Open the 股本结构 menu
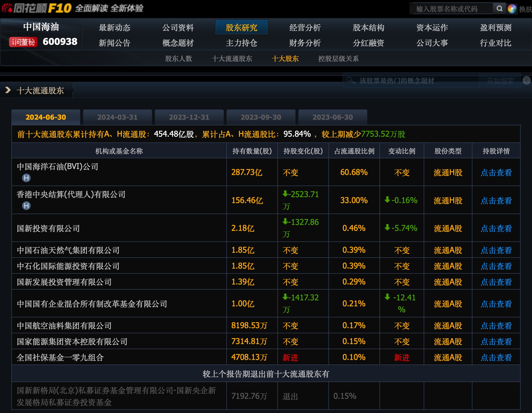 pos(369,28)
